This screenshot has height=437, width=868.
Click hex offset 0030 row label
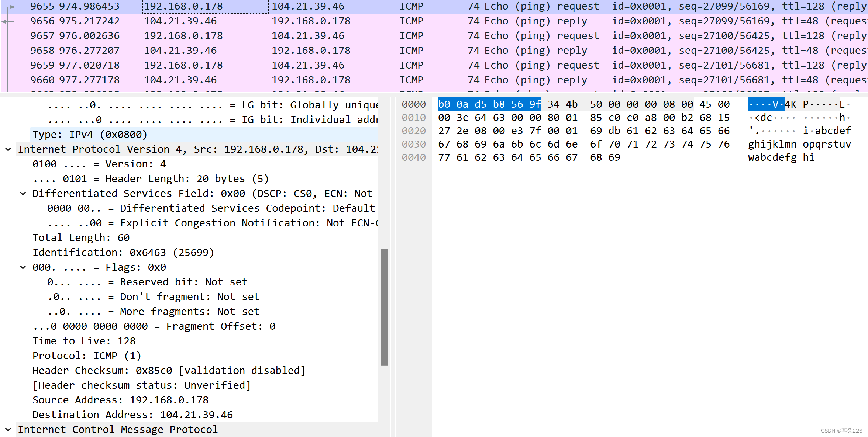[414, 144]
